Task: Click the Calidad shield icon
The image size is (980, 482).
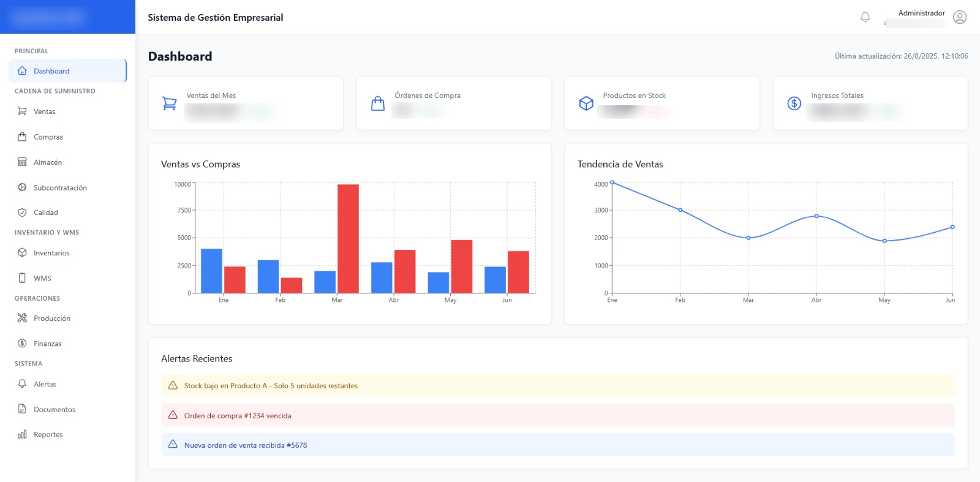Action: pyautogui.click(x=22, y=213)
